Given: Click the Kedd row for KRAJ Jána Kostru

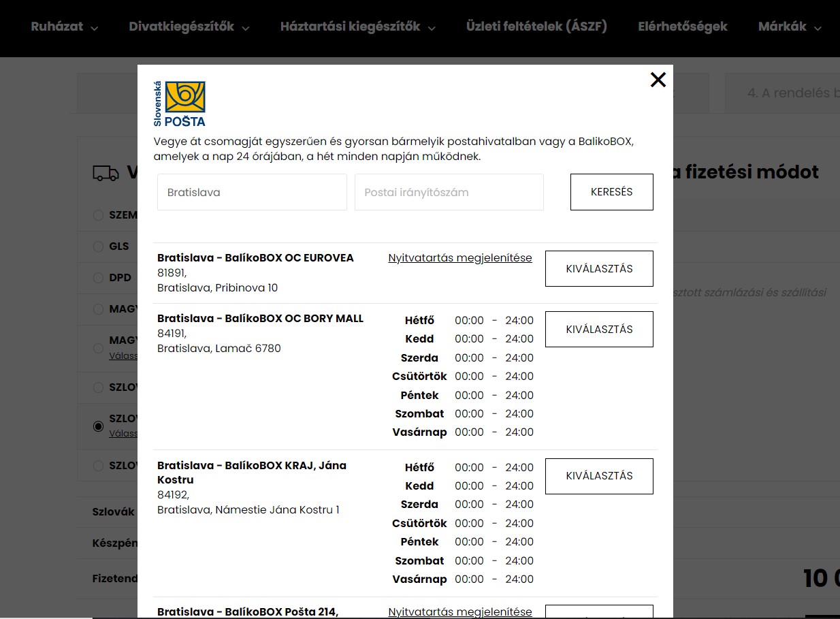Looking at the screenshot, I should point(463,486).
